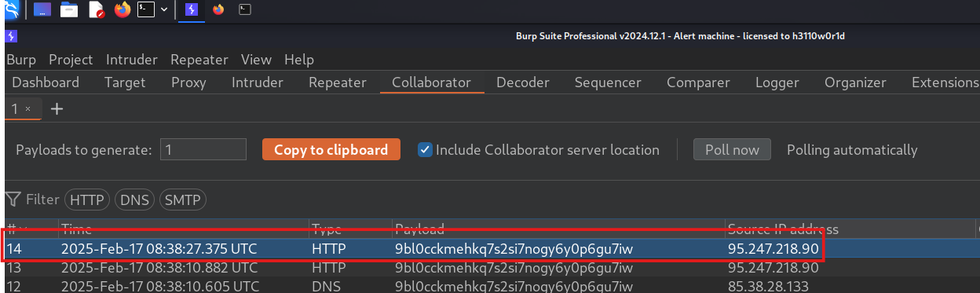
Task: Click timestamp 2025-Feb-17 08:38:10.882 UTC
Action: (x=159, y=267)
